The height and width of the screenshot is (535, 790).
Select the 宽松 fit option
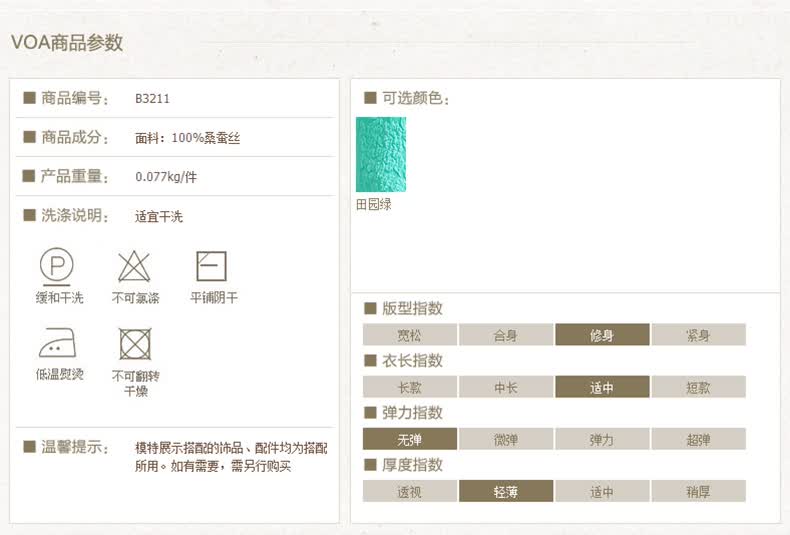(410, 335)
